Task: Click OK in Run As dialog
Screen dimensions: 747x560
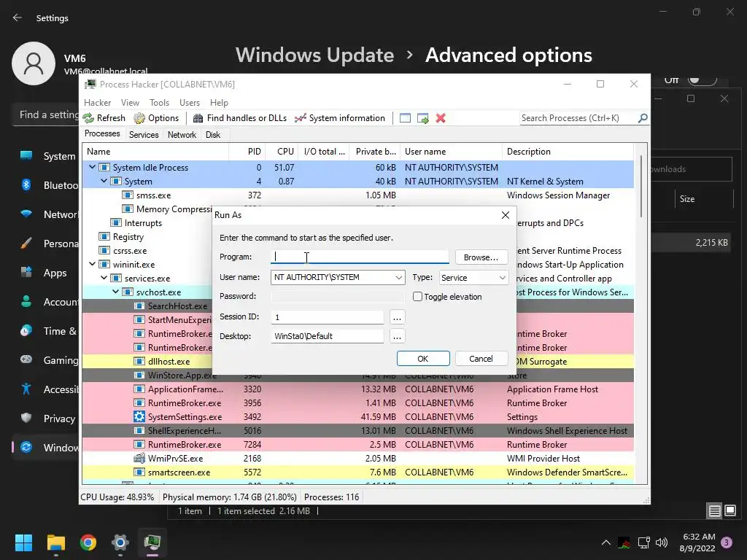Action: pos(423,359)
